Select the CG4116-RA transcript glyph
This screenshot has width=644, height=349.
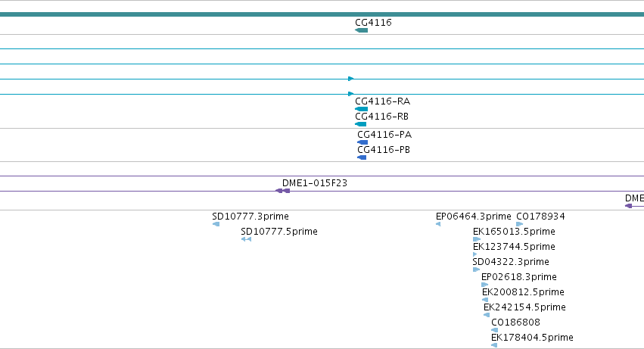362,109
